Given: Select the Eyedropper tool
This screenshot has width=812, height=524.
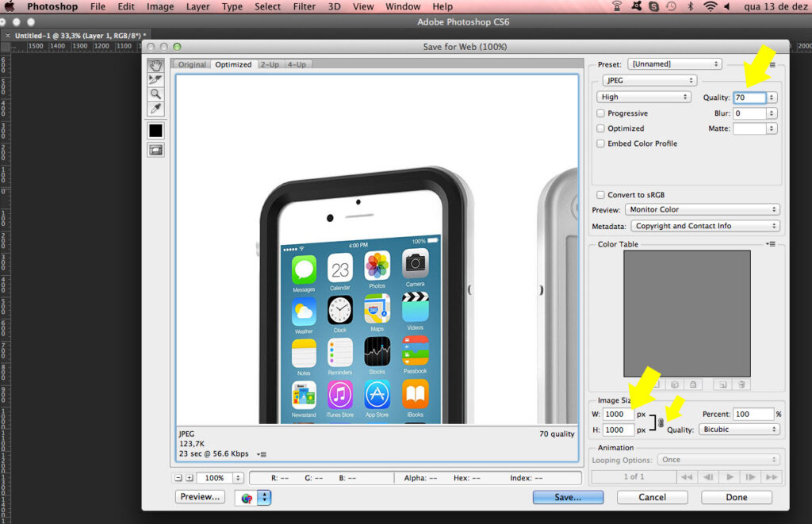Looking at the screenshot, I should (x=155, y=109).
